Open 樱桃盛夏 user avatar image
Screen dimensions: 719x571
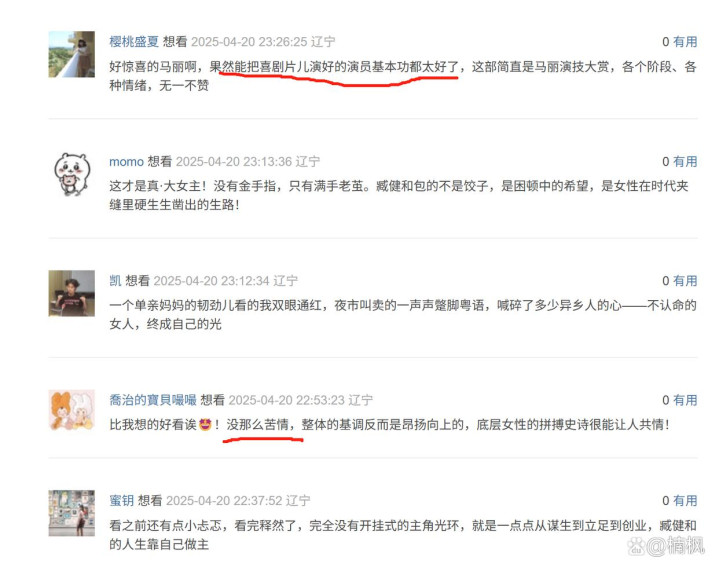tap(72, 54)
